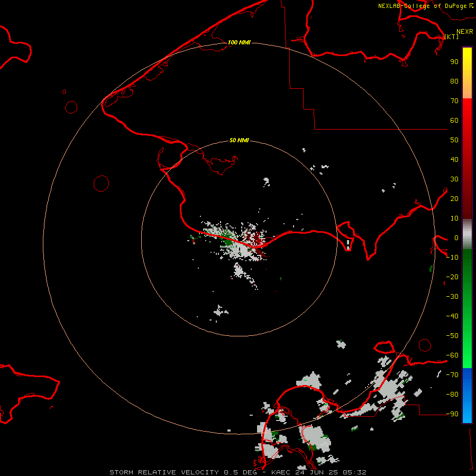Viewport: 476px width, 476px height.
Task: Click the [KT] units label
Action: tap(452, 36)
